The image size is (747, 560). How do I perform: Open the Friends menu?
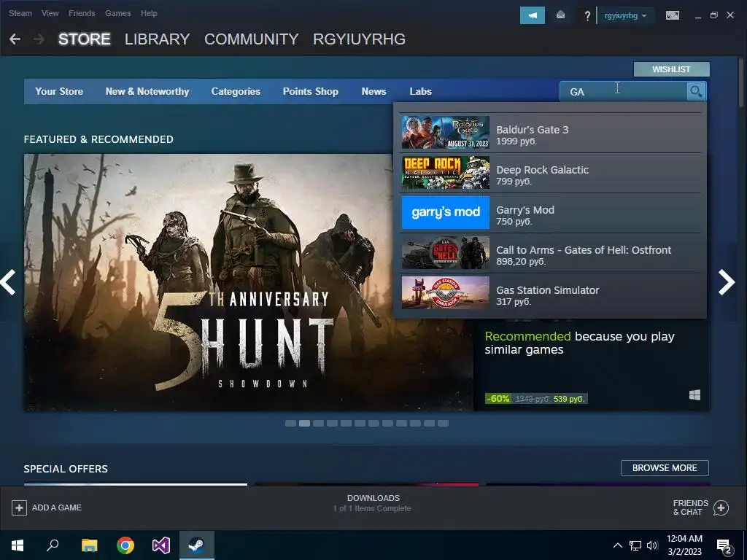tap(82, 13)
